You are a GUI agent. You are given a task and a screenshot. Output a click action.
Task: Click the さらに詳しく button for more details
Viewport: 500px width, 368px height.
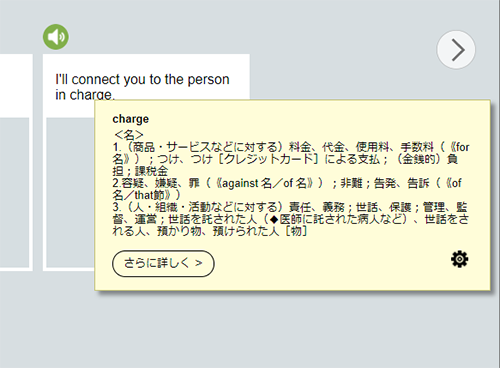tap(163, 263)
